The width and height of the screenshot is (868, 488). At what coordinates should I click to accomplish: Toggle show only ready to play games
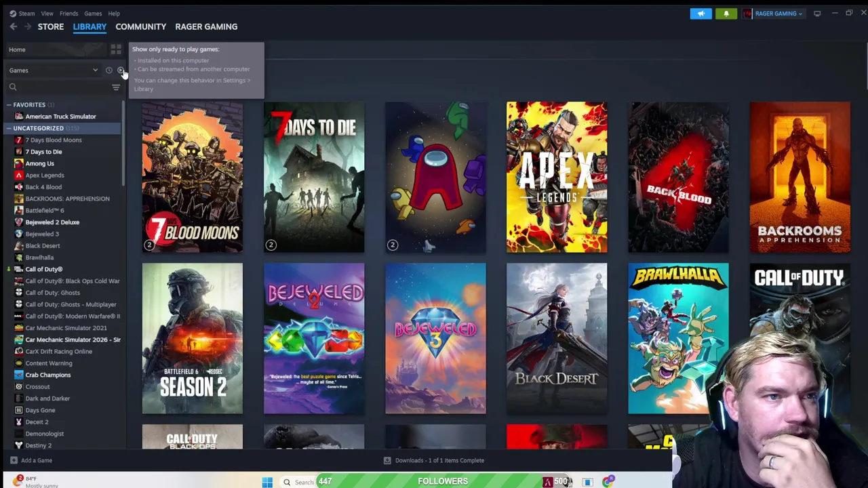(121, 70)
